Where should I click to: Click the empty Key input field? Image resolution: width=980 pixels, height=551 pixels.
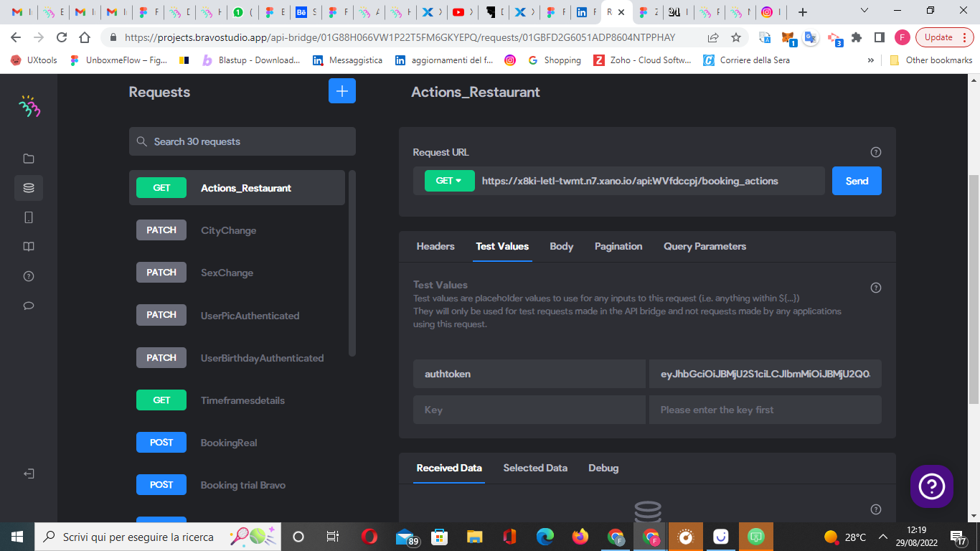click(x=529, y=410)
